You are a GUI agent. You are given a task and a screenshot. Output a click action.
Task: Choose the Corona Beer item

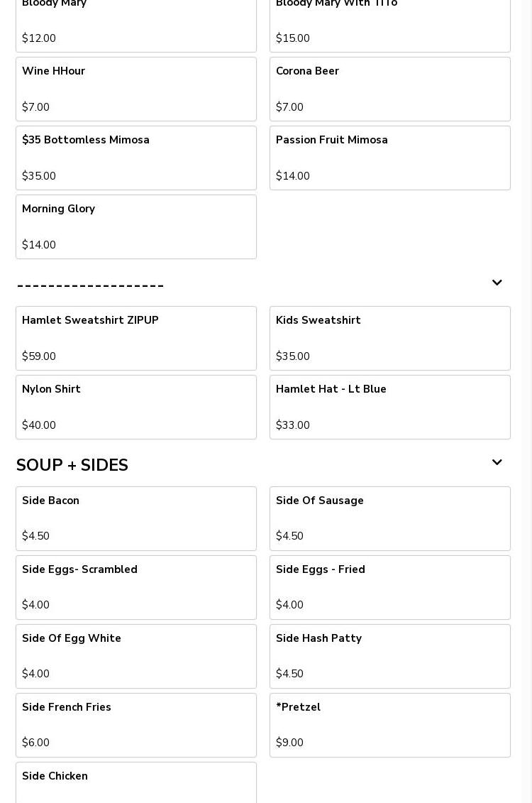point(390,89)
